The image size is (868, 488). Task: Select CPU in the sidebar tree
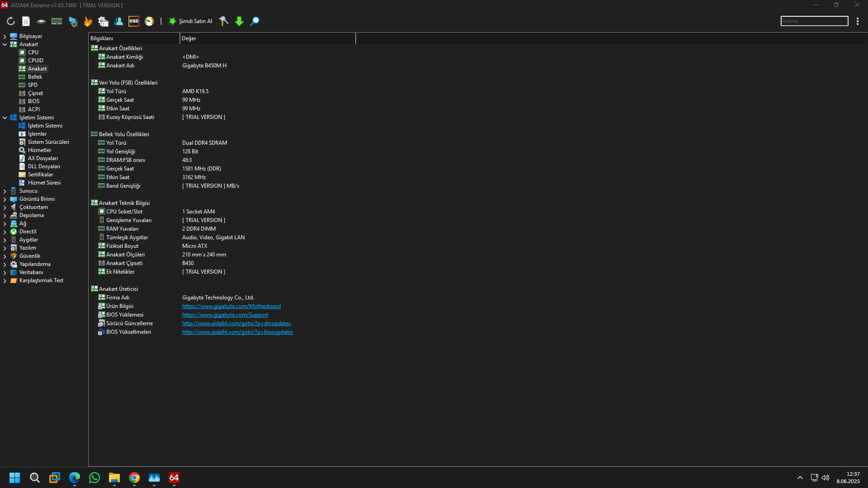click(33, 52)
